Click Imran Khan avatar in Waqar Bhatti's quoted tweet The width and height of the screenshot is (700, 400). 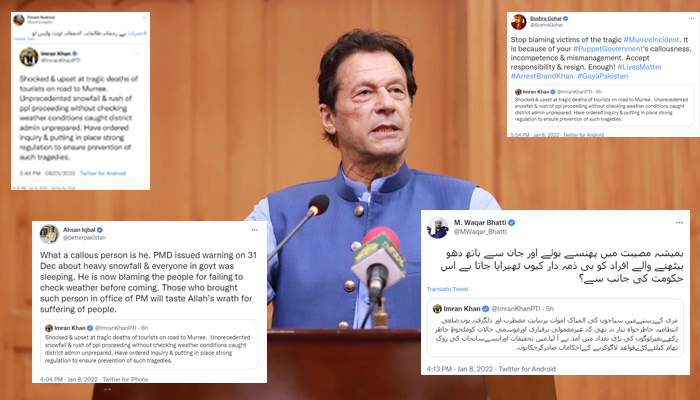[x=437, y=308]
